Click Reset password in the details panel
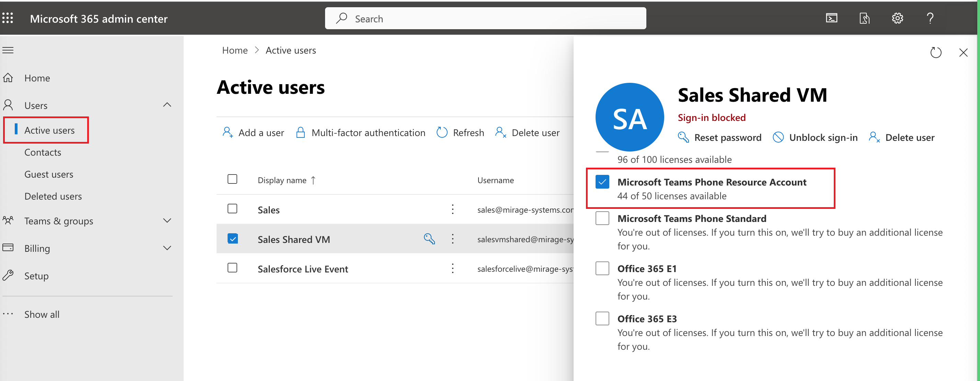 (x=719, y=137)
